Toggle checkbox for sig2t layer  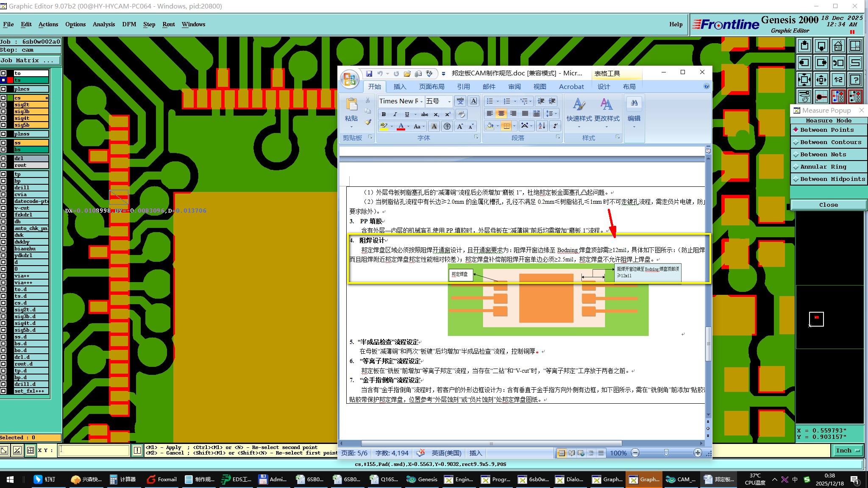(x=4, y=105)
